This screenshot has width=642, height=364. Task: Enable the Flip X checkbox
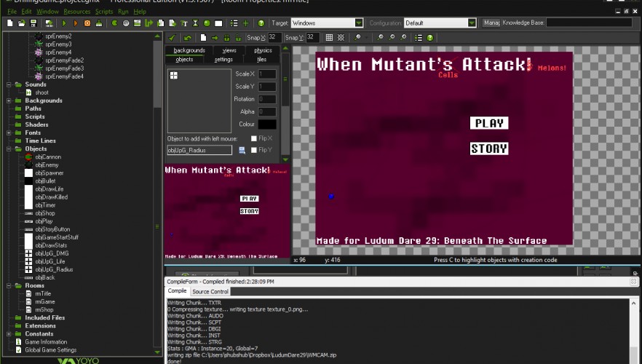[x=254, y=138]
